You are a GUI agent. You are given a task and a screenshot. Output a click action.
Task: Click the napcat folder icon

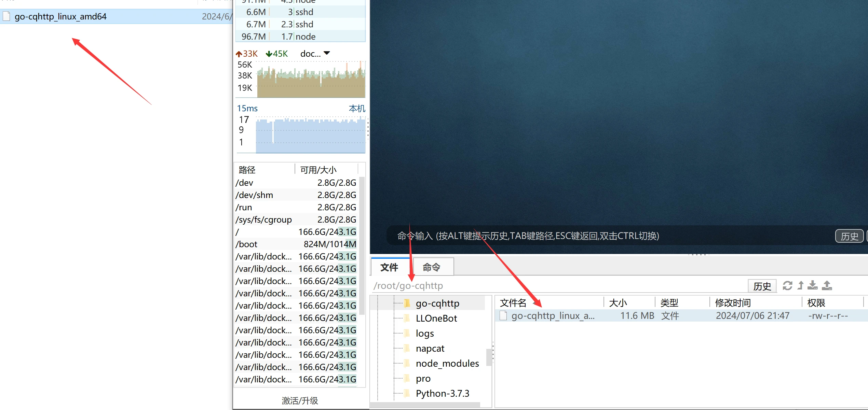[407, 348]
